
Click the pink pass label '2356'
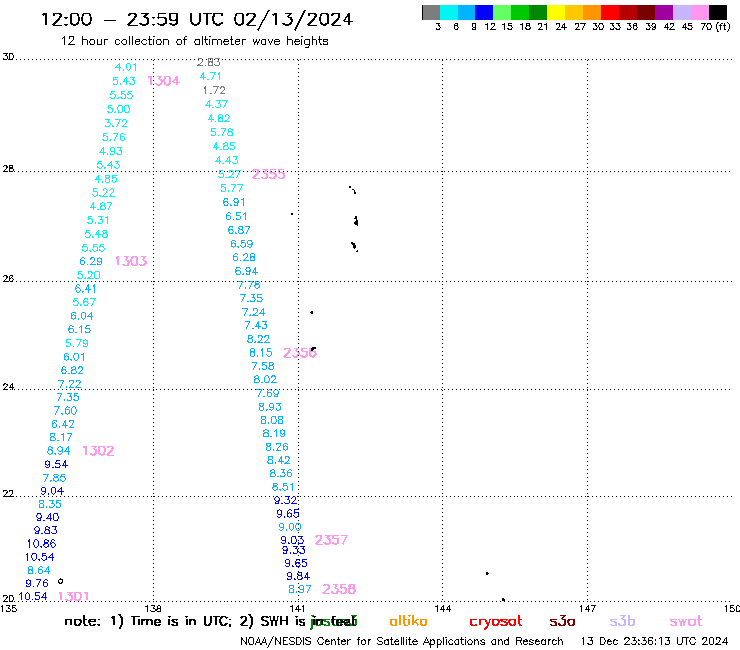pos(300,353)
